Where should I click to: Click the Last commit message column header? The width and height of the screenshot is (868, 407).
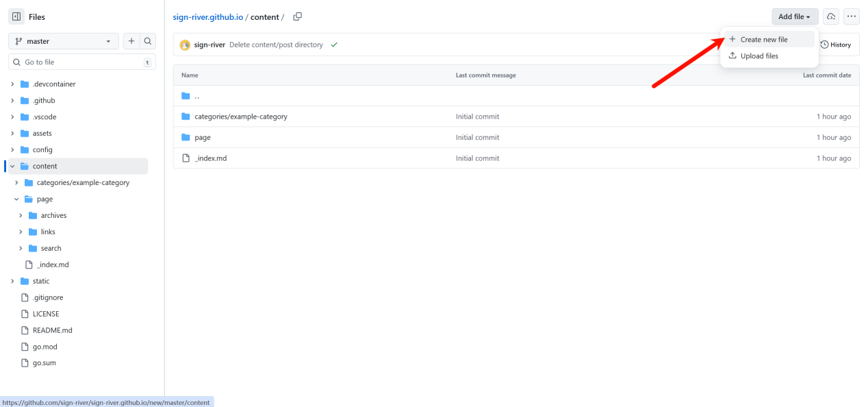486,75
